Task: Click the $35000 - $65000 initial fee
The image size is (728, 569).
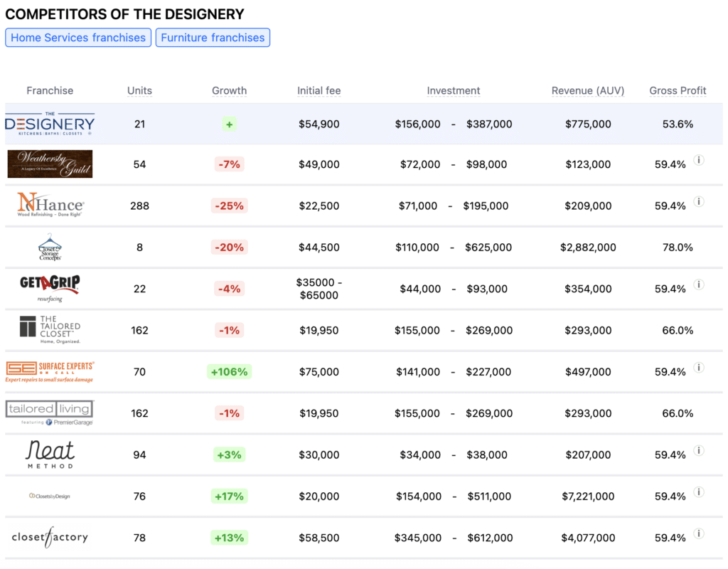Action: tap(319, 289)
